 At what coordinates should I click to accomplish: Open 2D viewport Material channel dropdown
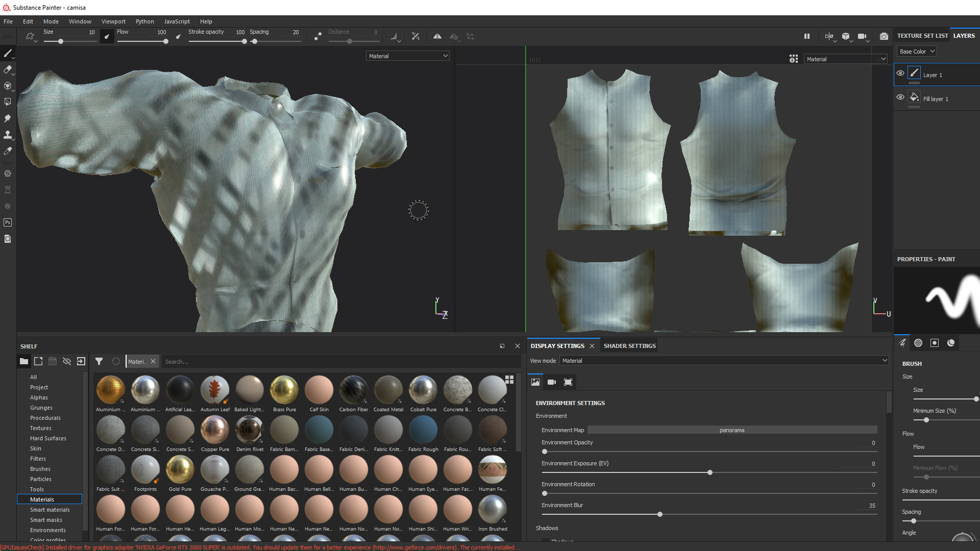pos(846,59)
